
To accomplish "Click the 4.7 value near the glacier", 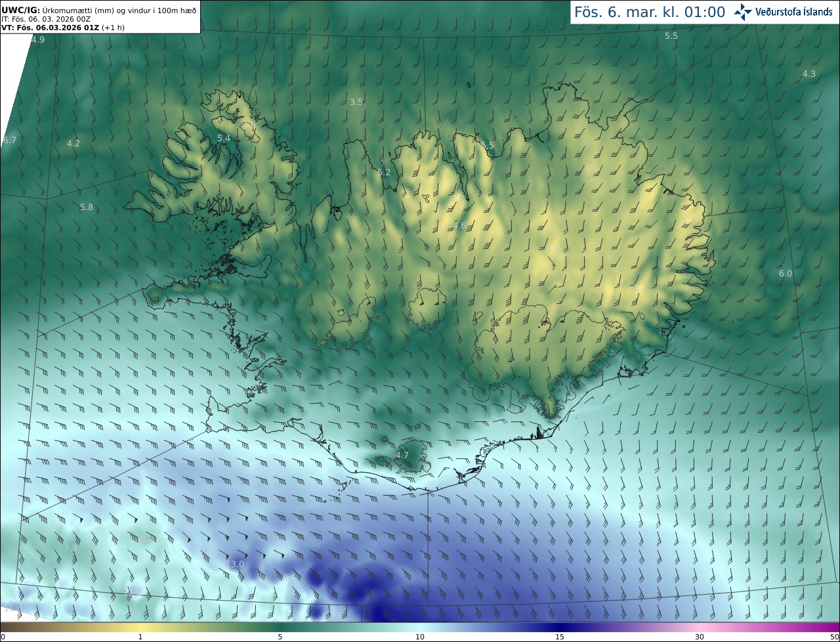I will [x=402, y=455].
